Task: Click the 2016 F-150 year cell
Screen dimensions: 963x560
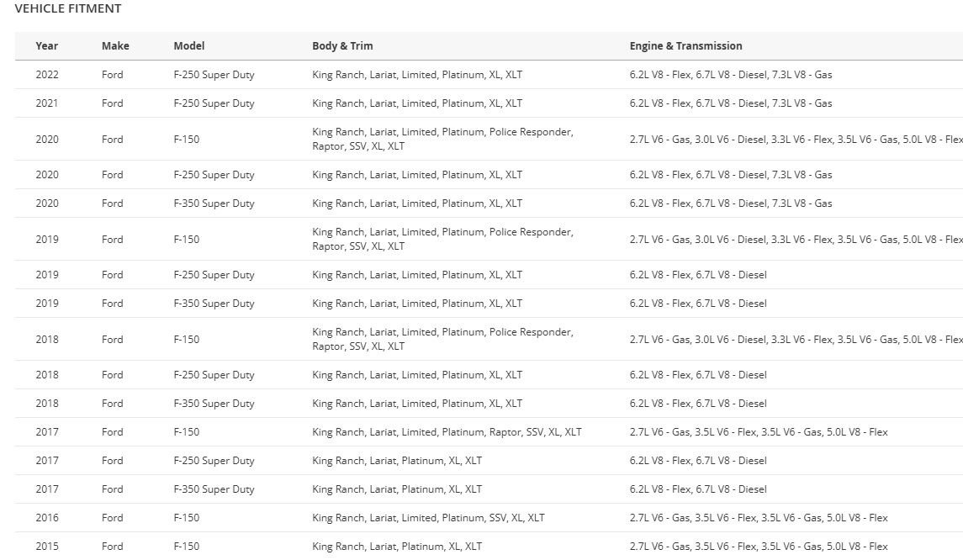Action: pyautogui.click(x=47, y=518)
